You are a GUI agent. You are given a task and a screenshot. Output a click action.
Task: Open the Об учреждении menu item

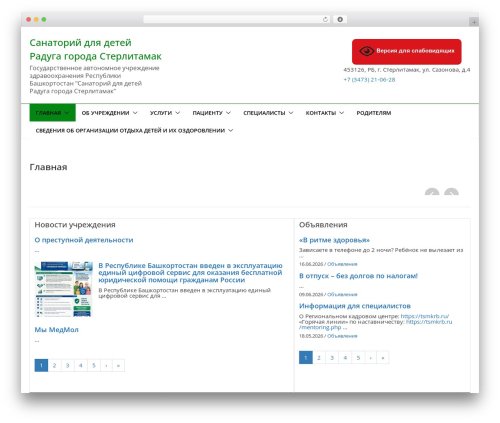pos(109,113)
